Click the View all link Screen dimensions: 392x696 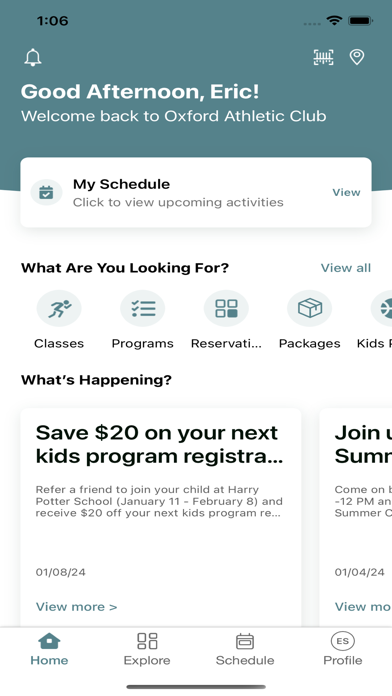point(346,268)
